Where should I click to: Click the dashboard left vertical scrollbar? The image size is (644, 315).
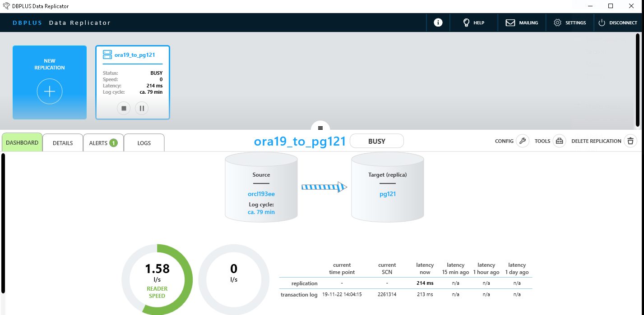[x=3, y=224]
